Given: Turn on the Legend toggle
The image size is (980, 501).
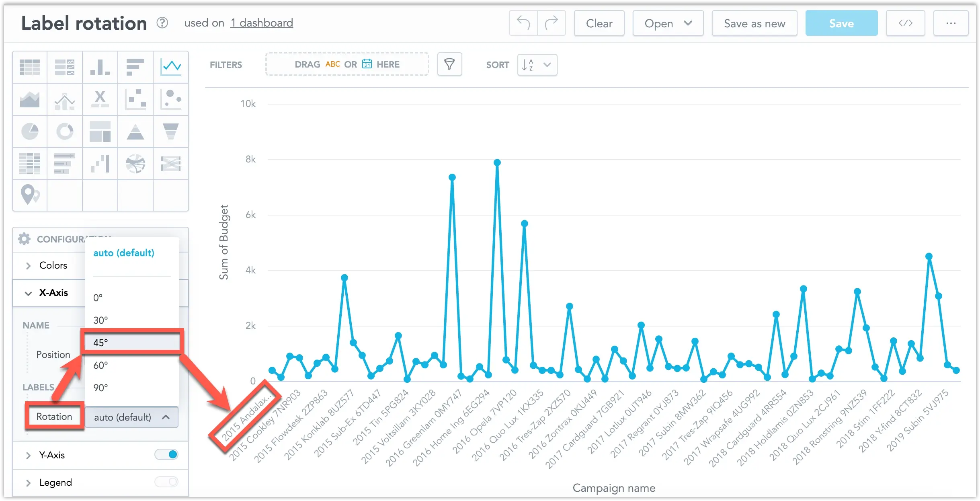Looking at the screenshot, I should click(167, 482).
